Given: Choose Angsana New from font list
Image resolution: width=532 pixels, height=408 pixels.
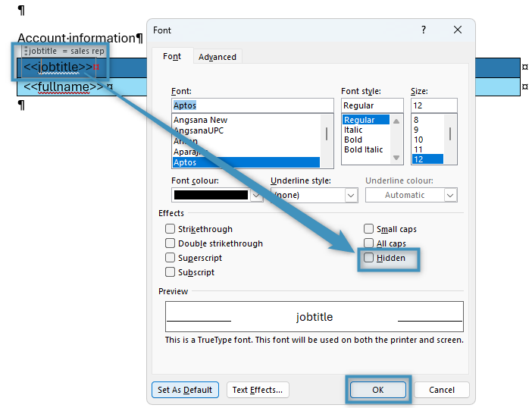Looking at the screenshot, I should coord(200,120).
